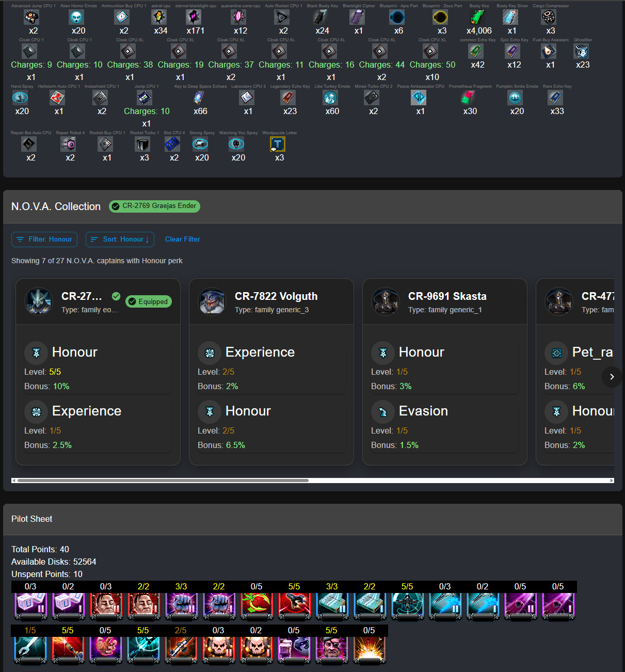Screen dimensions: 625x672
Task: Select the Cloak CPU XL with Charges: 50
Action: [430, 52]
